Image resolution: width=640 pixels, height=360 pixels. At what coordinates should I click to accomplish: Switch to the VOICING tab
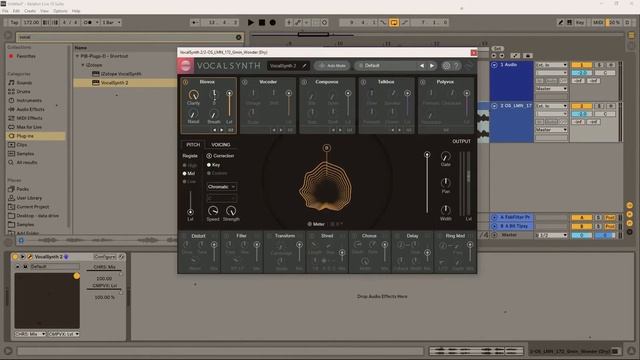pos(221,144)
